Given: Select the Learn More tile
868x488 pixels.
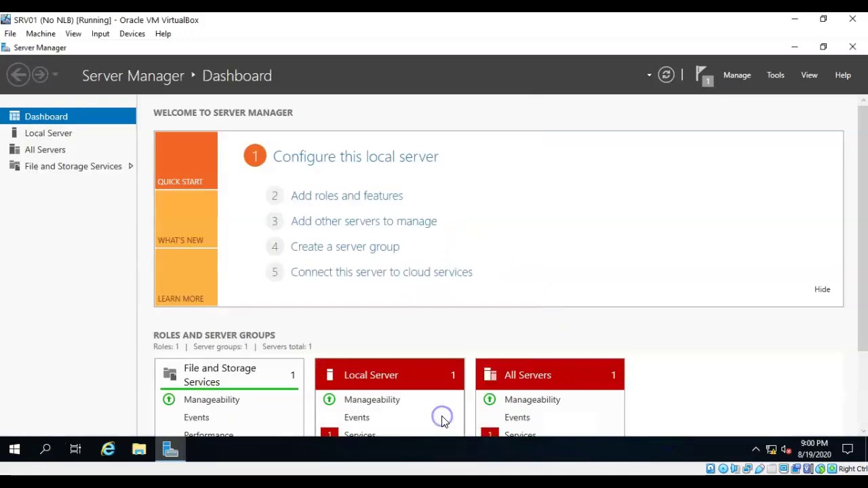Looking at the screenshot, I should 186,277.
